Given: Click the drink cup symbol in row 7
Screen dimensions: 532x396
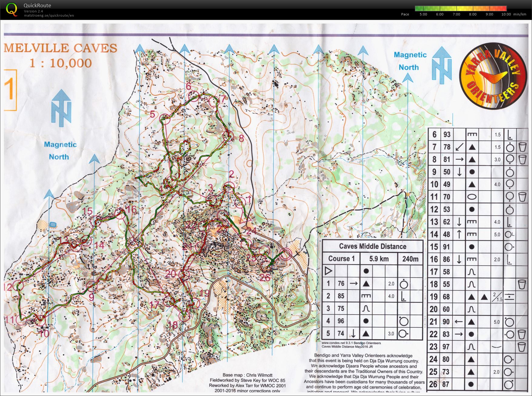Looking at the screenshot, I should (522, 147).
